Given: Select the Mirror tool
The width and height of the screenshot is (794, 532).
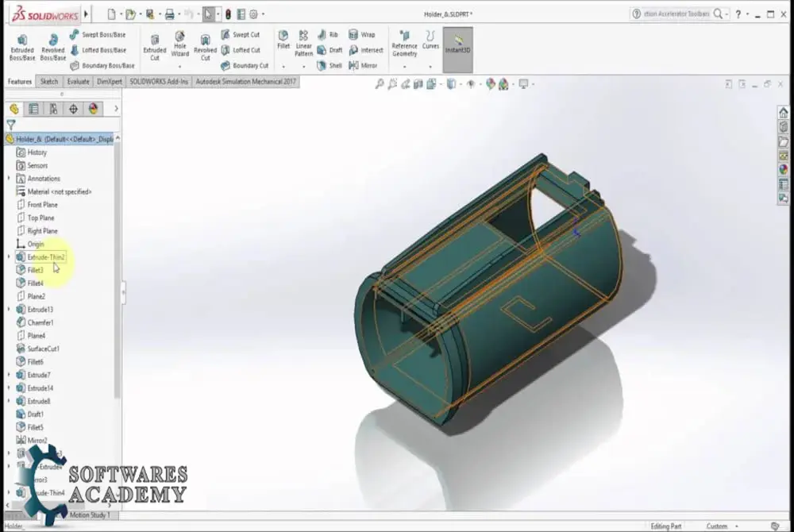Looking at the screenshot, I should click(x=363, y=65).
